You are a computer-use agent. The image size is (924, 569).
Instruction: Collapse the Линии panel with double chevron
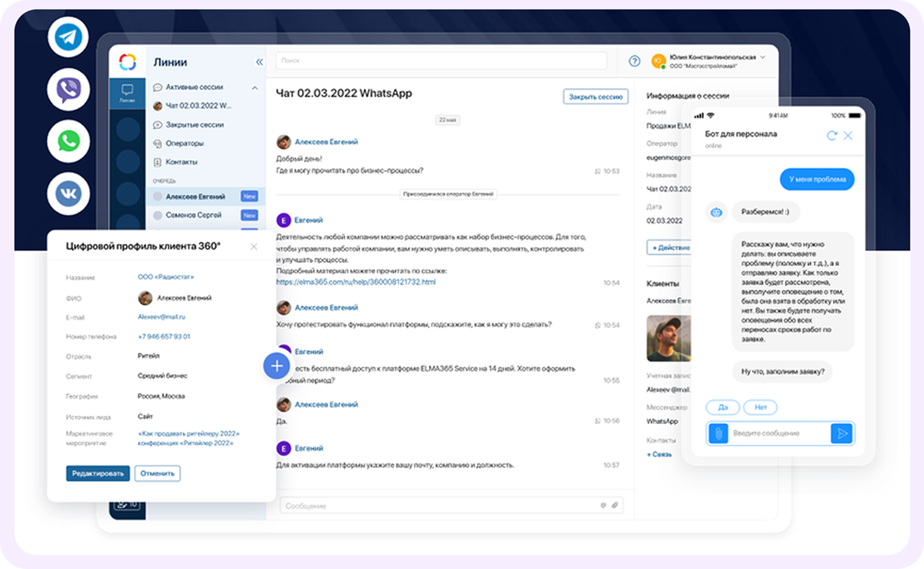coord(260,61)
